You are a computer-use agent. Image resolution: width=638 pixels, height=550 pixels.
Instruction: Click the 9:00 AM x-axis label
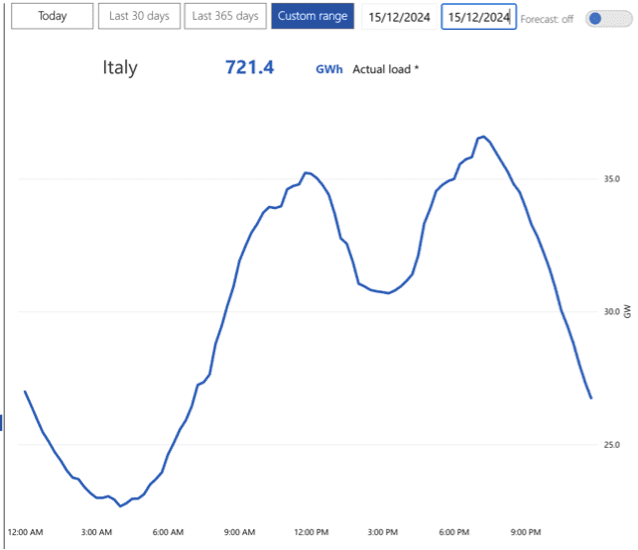pyautogui.click(x=240, y=532)
